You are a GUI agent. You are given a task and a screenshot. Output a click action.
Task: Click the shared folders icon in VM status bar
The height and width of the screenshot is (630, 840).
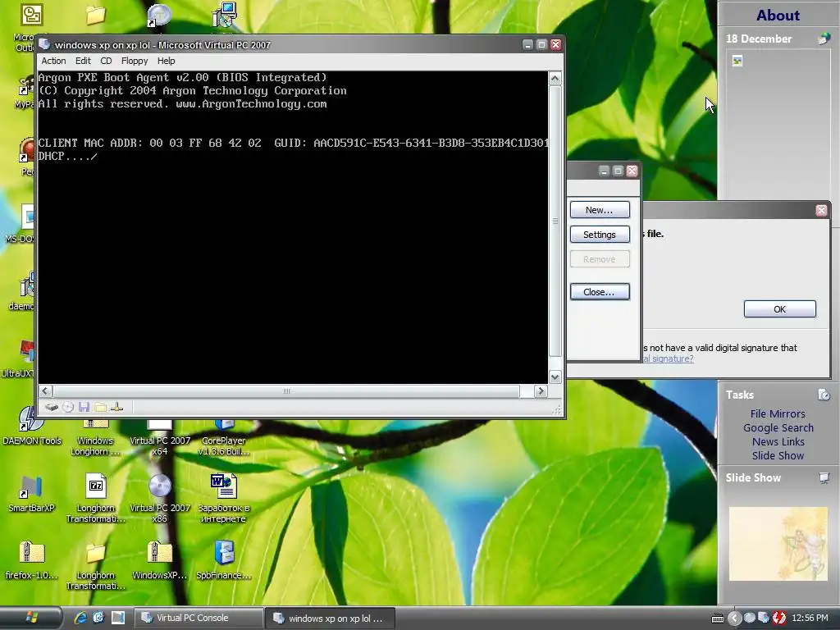coord(100,407)
